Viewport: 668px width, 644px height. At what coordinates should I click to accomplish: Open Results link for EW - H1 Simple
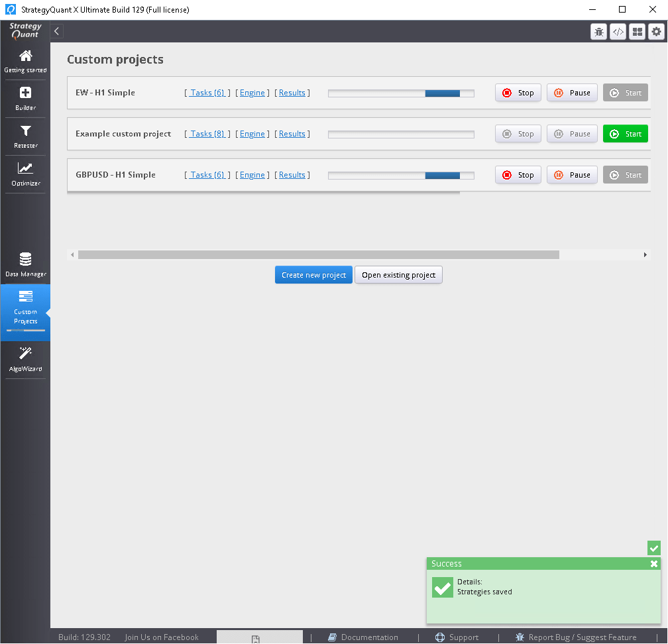(292, 93)
